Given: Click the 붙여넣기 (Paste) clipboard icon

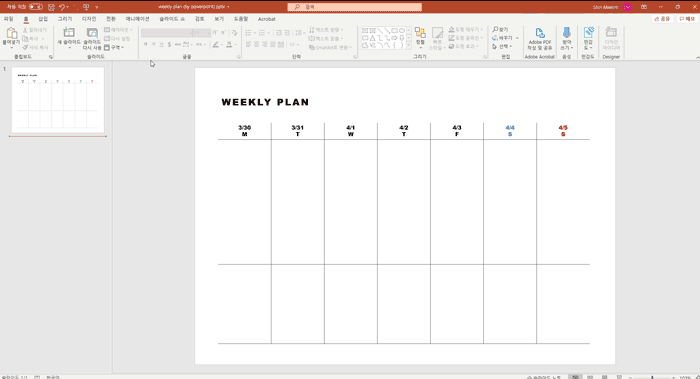Looking at the screenshot, I should coord(11,34).
